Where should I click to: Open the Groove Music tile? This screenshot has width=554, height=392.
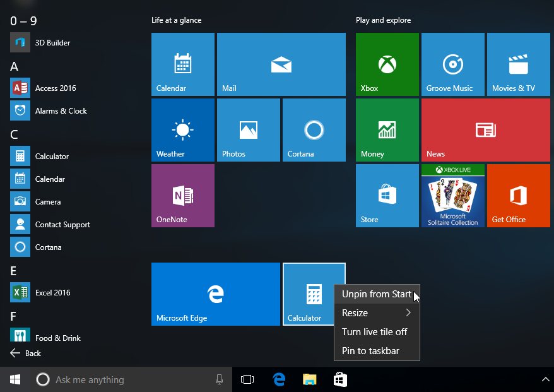pyautogui.click(x=453, y=64)
